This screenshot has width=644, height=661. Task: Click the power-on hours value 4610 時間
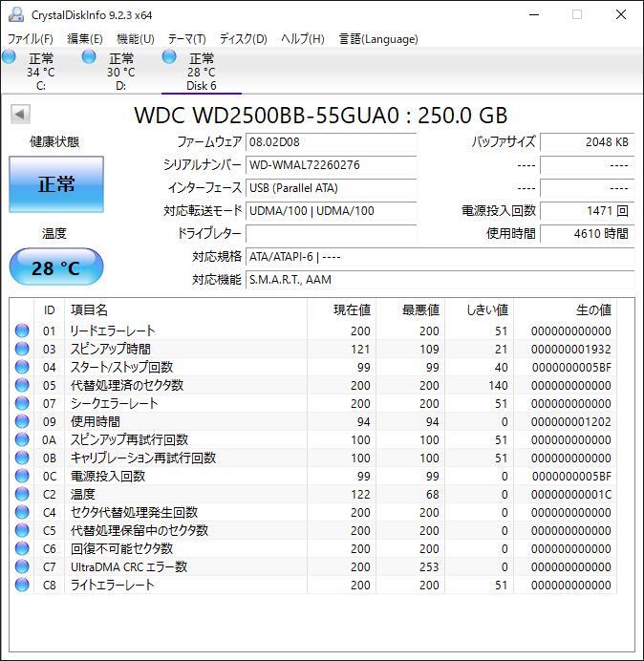587,233
